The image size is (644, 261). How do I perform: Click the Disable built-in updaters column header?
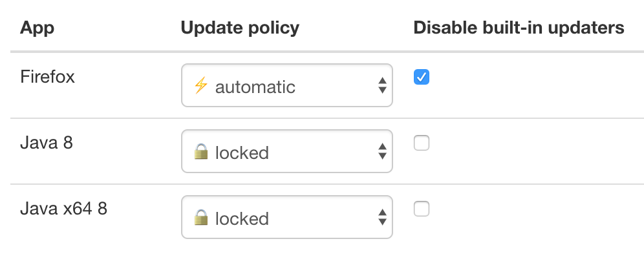pyautogui.click(x=519, y=28)
